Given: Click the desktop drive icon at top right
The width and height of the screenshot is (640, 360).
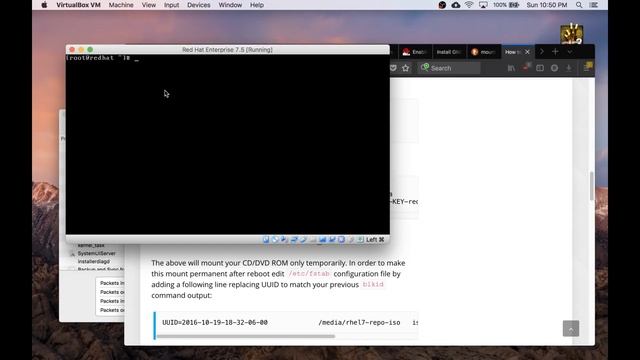Looking at the screenshot, I should (571, 33).
